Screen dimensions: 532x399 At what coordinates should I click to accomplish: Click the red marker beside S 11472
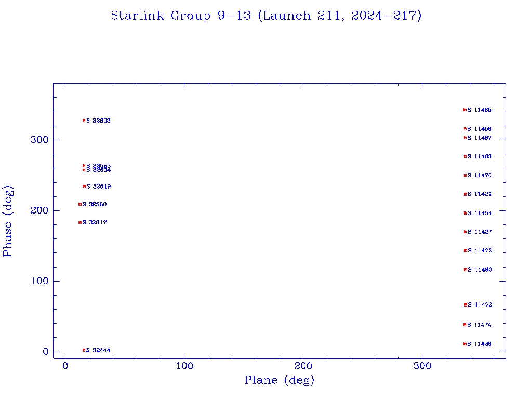[x=465, y=305]
